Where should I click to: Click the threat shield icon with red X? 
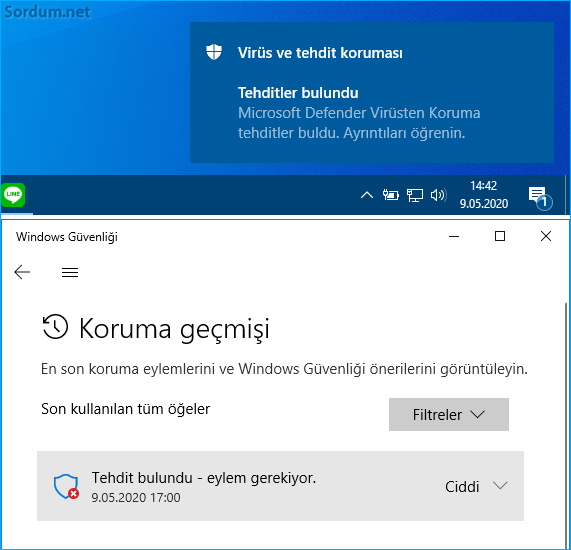(x=66, y=486)
